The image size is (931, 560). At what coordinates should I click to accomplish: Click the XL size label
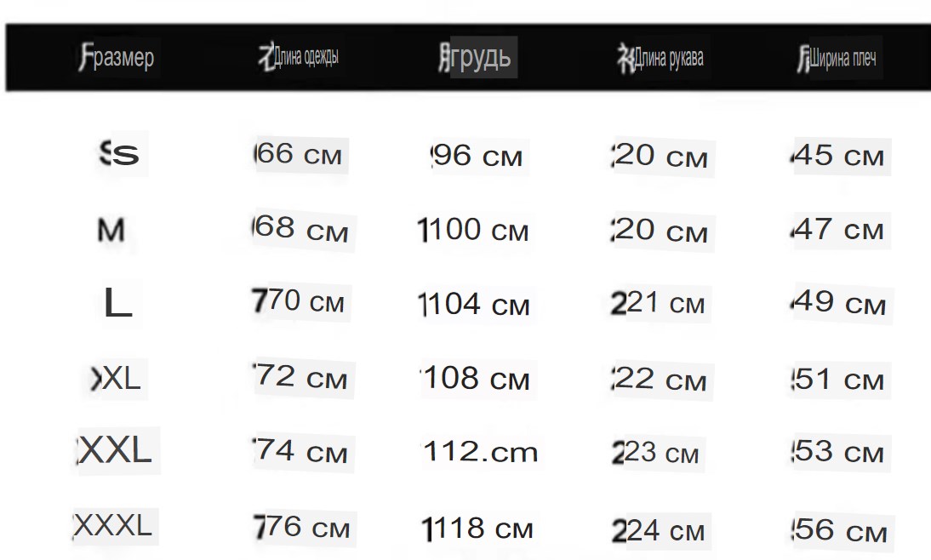[116, 378]
